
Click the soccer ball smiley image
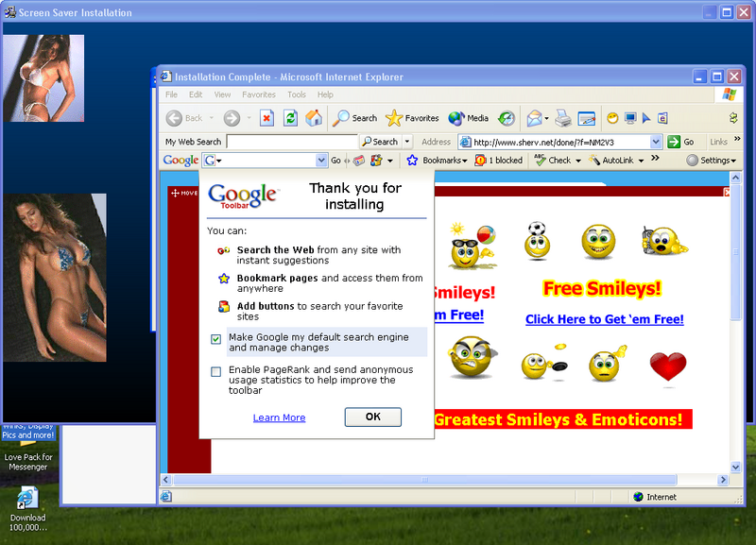point(537,241)
